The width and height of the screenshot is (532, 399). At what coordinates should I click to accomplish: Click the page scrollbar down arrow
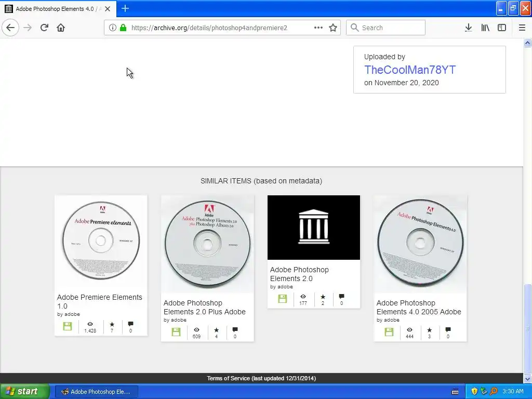coord(528,379)
